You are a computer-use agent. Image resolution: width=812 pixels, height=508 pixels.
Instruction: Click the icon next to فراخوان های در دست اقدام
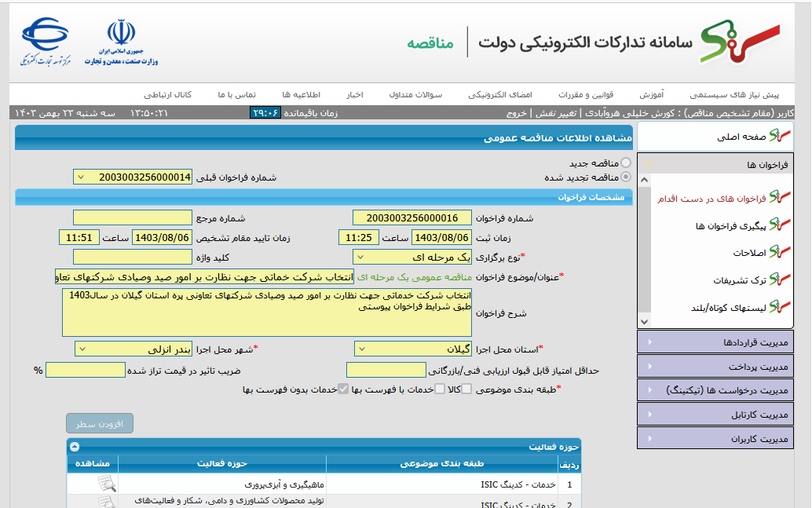click(780, 197)
